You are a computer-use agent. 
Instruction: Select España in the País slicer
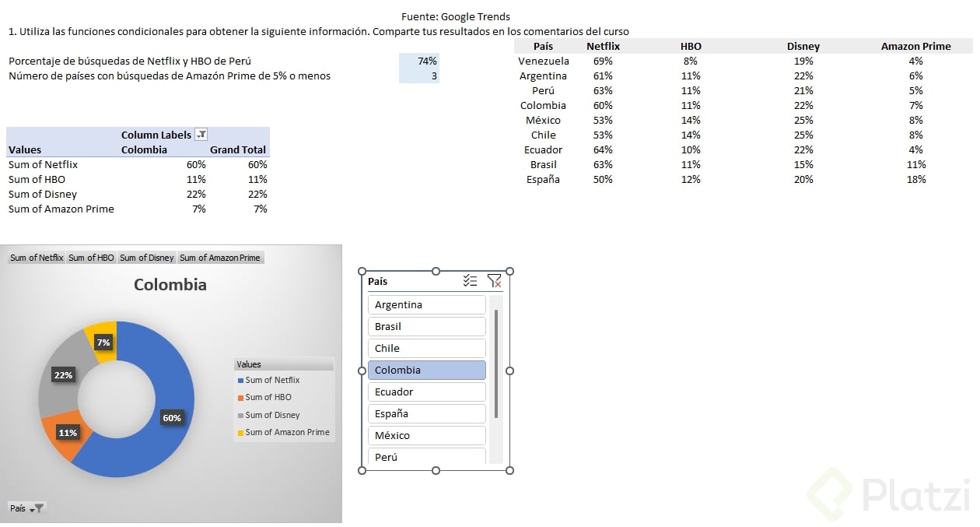[426, 413]
